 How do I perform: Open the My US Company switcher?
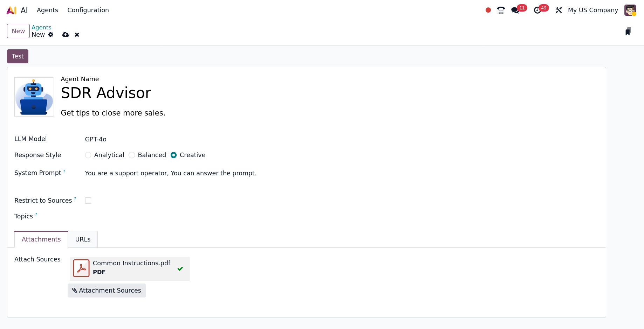(x=593, y=10)
